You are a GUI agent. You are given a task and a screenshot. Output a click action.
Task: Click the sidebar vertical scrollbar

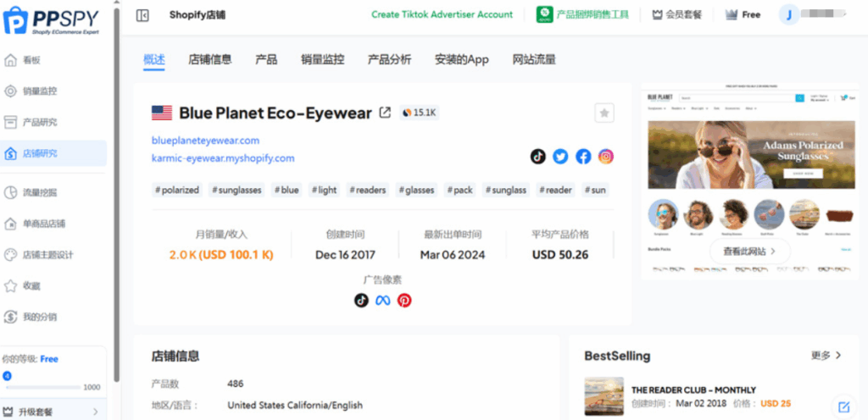116,195
